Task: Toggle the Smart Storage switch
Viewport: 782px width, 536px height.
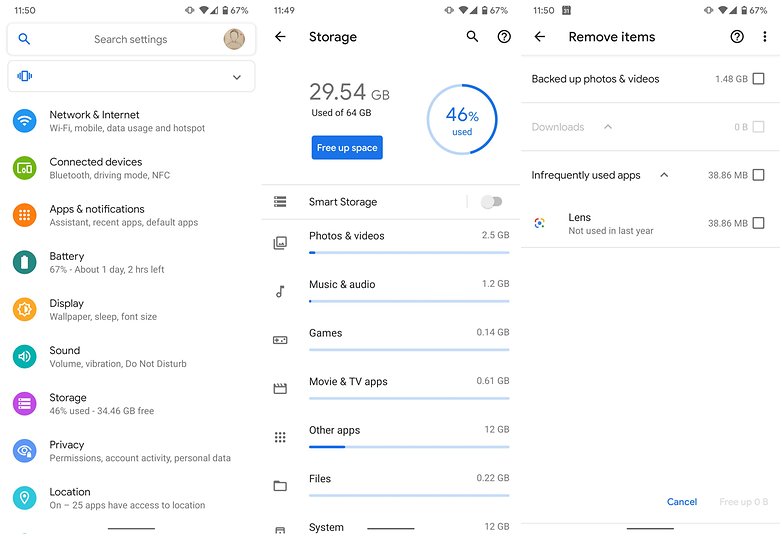Action: pyautogui.click(x=491, y=202)
